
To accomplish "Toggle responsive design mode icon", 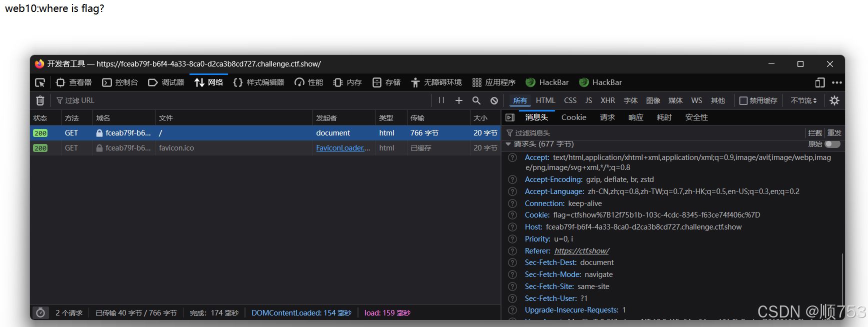I will click(820, 82).
